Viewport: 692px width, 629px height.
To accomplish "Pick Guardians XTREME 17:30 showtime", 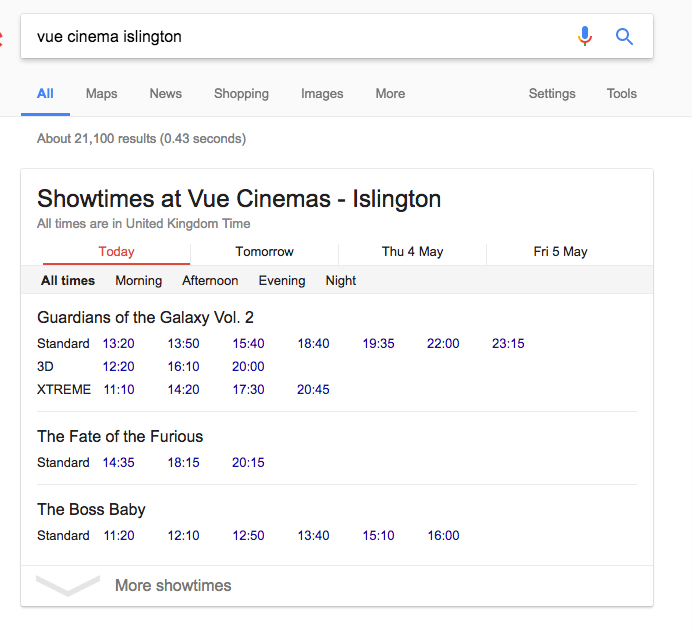I will tap(248, 389).
